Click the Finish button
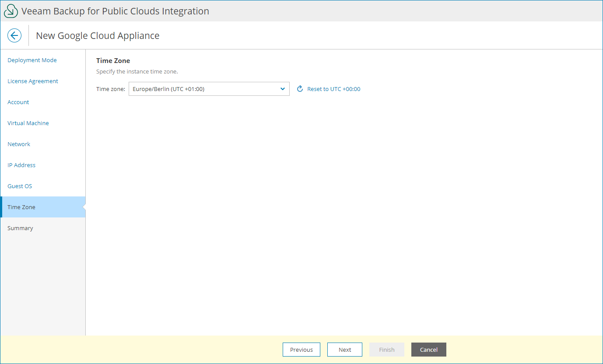 (387, 350)
